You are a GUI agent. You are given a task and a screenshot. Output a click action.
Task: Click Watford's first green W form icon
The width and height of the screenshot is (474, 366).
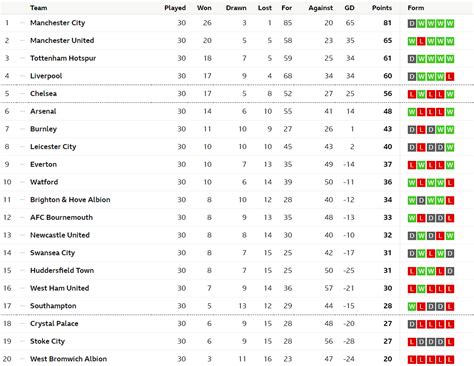(x=412, y=182)
